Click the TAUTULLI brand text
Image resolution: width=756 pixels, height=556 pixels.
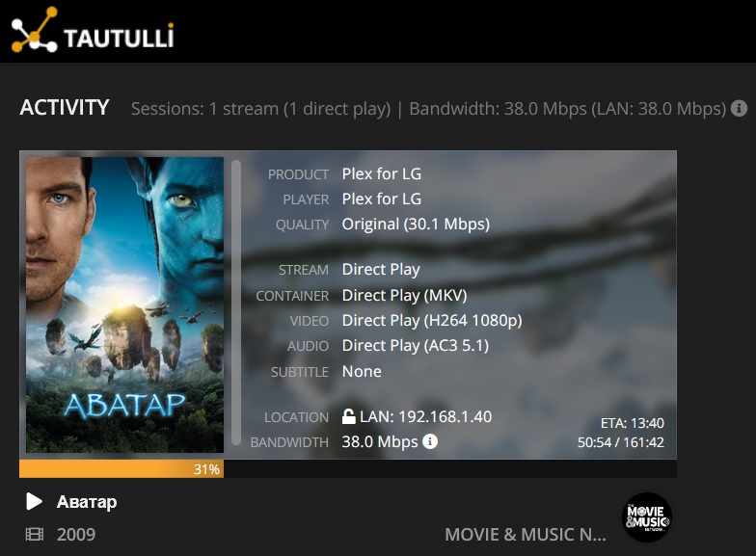pos(119,37)
